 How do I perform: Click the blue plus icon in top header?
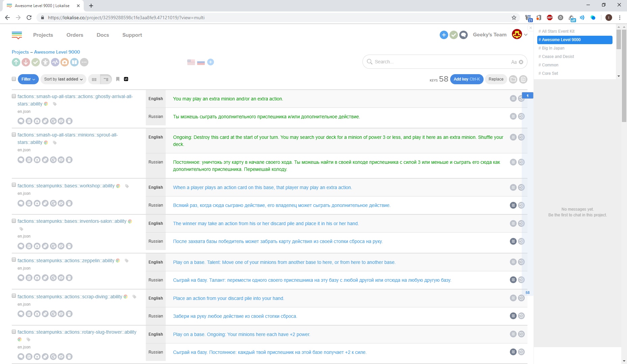click(x=444, y=35)
